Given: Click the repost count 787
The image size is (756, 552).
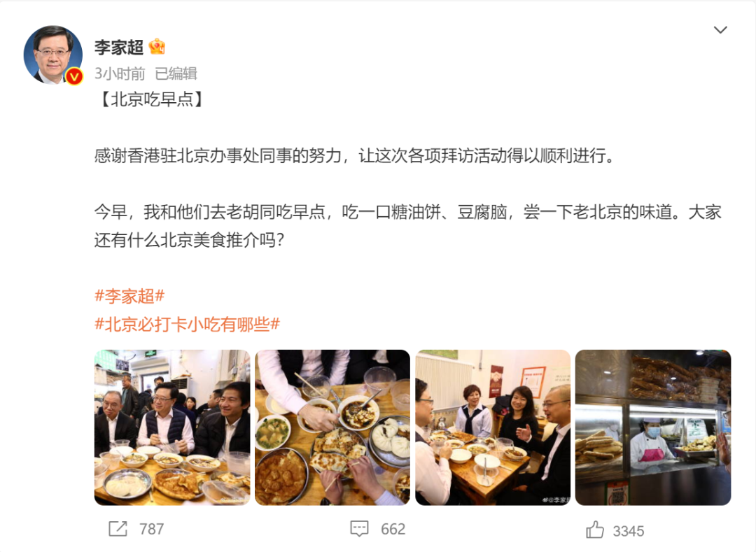Looking at the screenshot, I should [152, 530].
